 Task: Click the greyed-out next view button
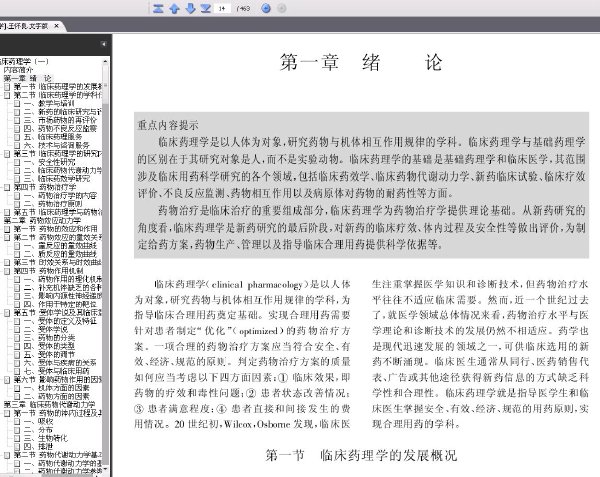click(282, 8)
